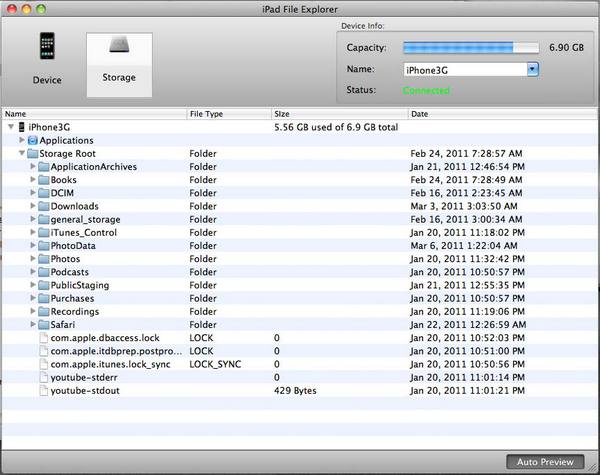
Task: Click the LOCK_SYNC file type cell
Action: 215,364
